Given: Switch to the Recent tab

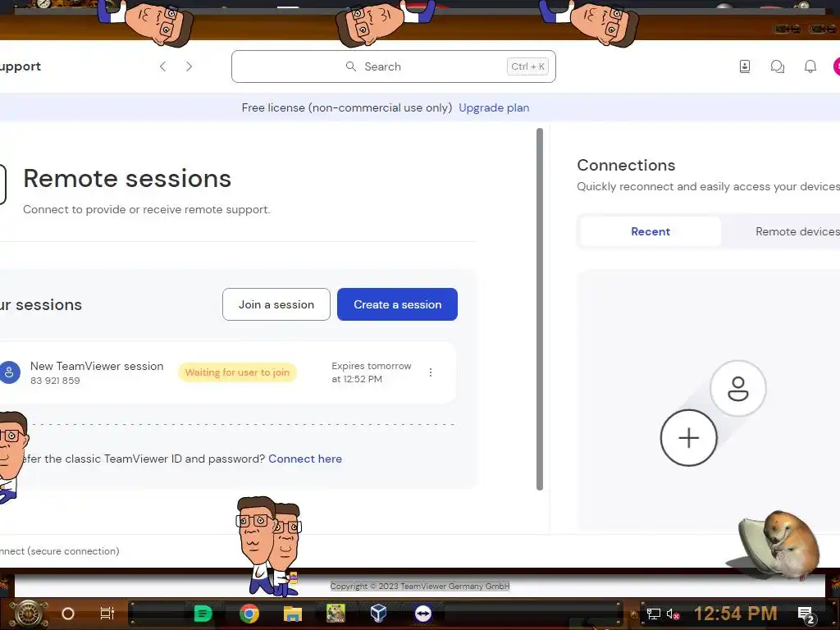Looking at the screenshot, I should 651,231.
